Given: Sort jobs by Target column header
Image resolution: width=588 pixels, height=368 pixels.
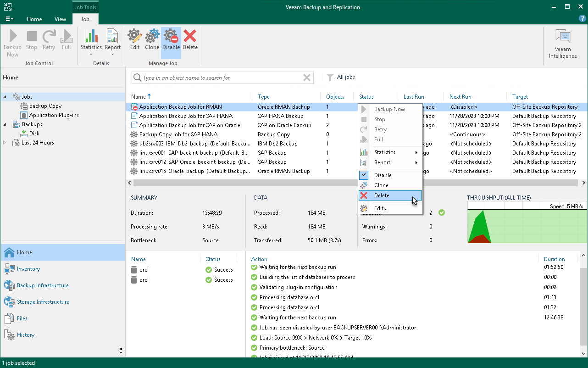Looking at the screenshot, I should click(520, 97).
